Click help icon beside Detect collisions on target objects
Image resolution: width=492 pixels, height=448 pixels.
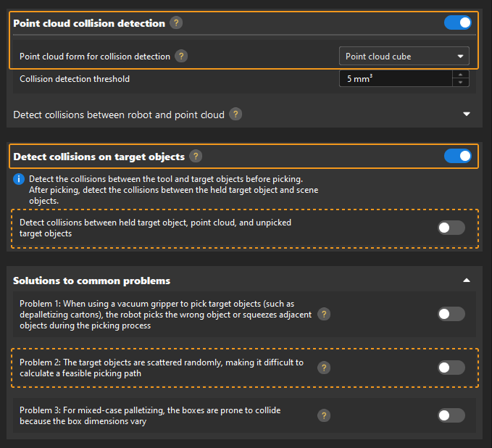tap(196, 156)
